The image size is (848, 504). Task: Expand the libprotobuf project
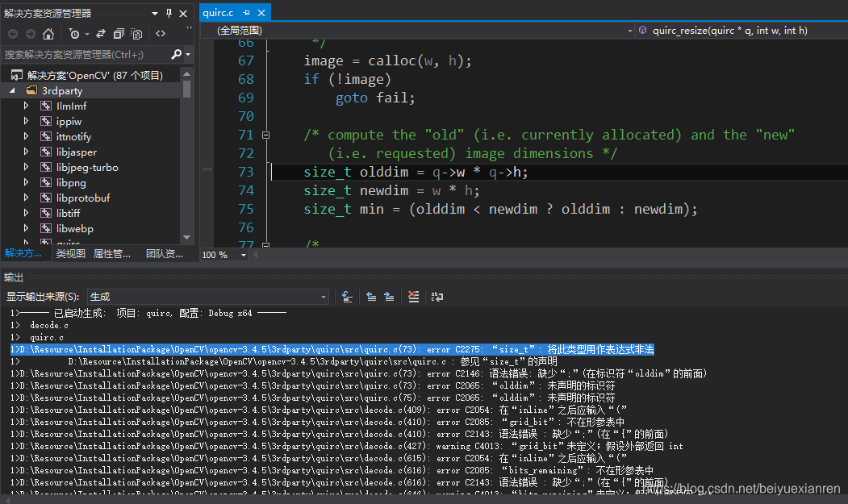tap(26, 198)
